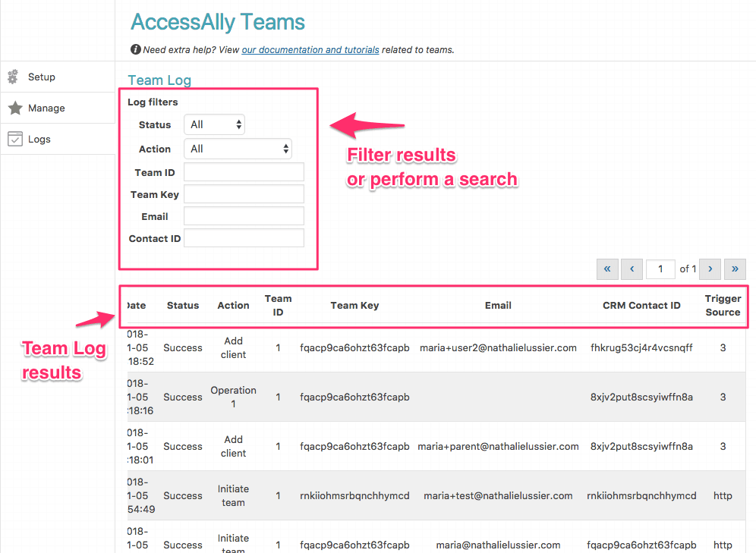The height and width of the screenshot is (553, 756).
Task: Click the Contact ID filter field
Action: click(243, 238)
